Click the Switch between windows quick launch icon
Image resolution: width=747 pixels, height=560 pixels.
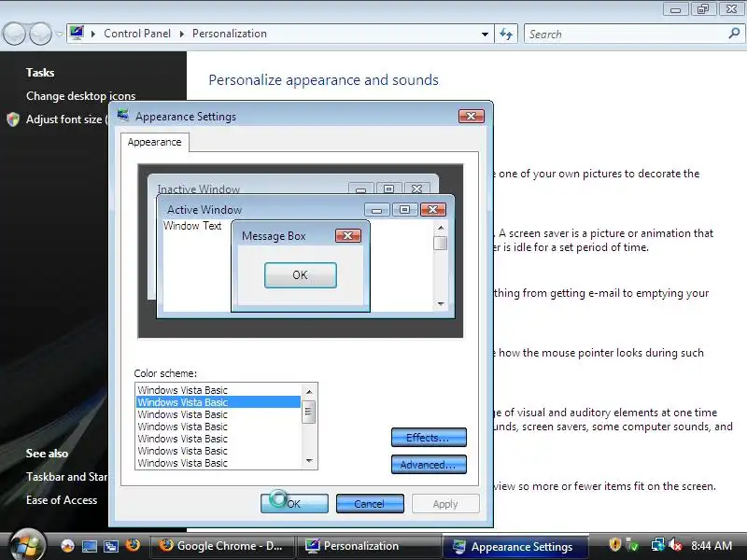(111, 546)
